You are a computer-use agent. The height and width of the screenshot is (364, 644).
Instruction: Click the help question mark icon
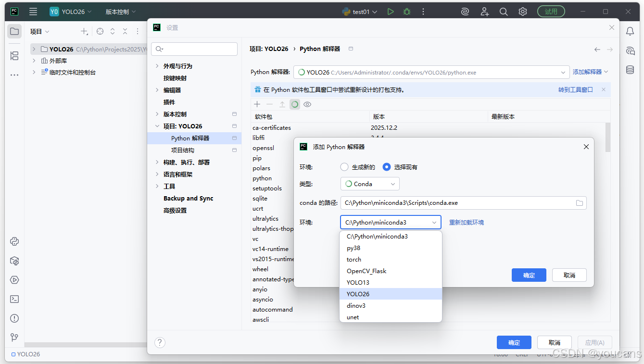click(x=160, y=342)
